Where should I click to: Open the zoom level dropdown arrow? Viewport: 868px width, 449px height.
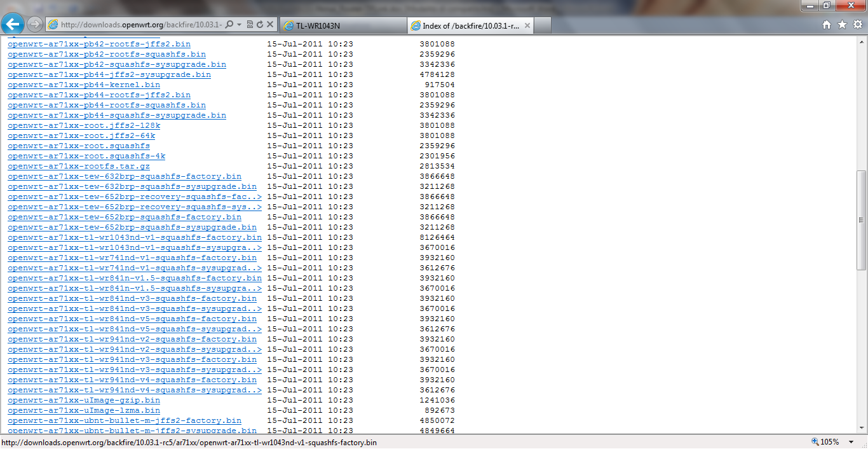[x=852, y=442]
